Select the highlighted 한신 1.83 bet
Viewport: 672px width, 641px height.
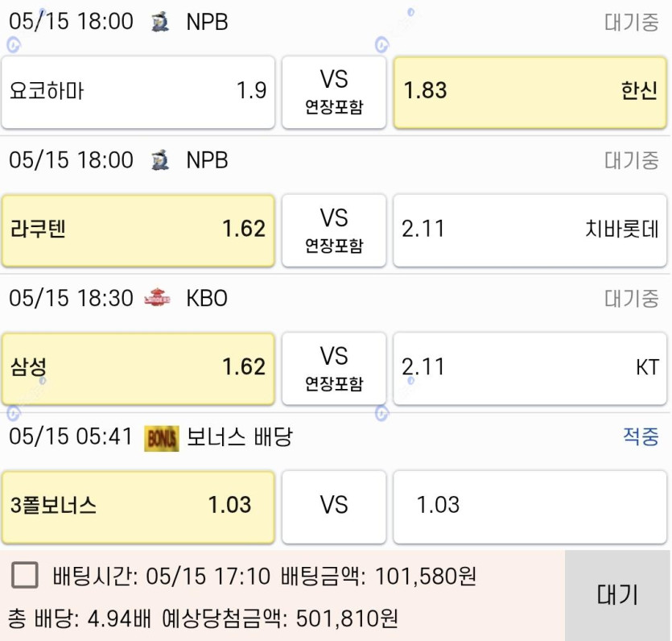pos(530,92)
